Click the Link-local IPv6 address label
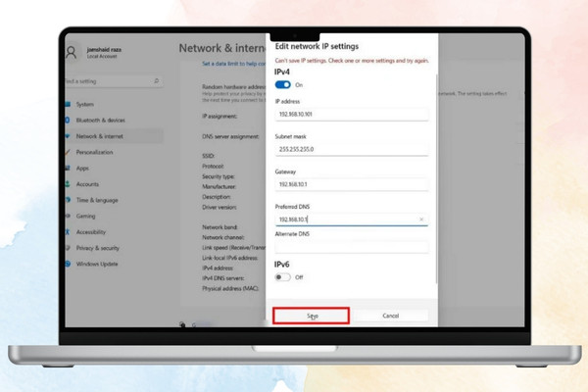Image resolution: width=588 pixels, height=392 pixels. point(230,258)
